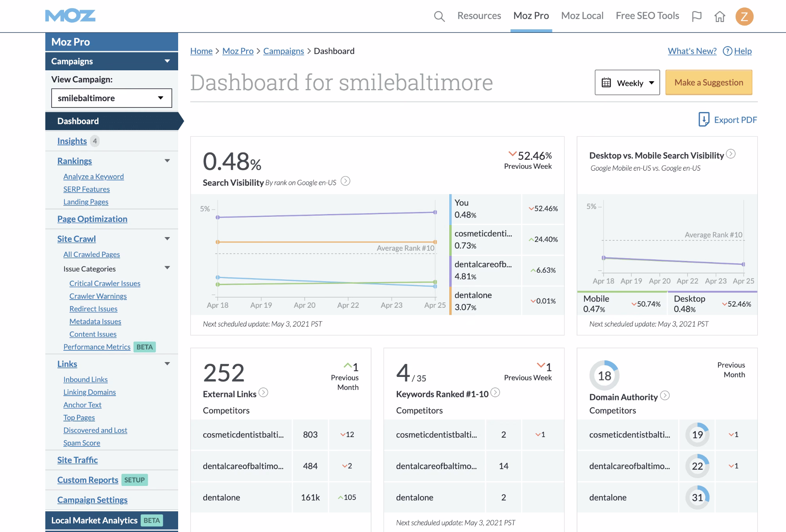
Task: Open Critical Crawler Issues link
Action: tap(105, 284)
